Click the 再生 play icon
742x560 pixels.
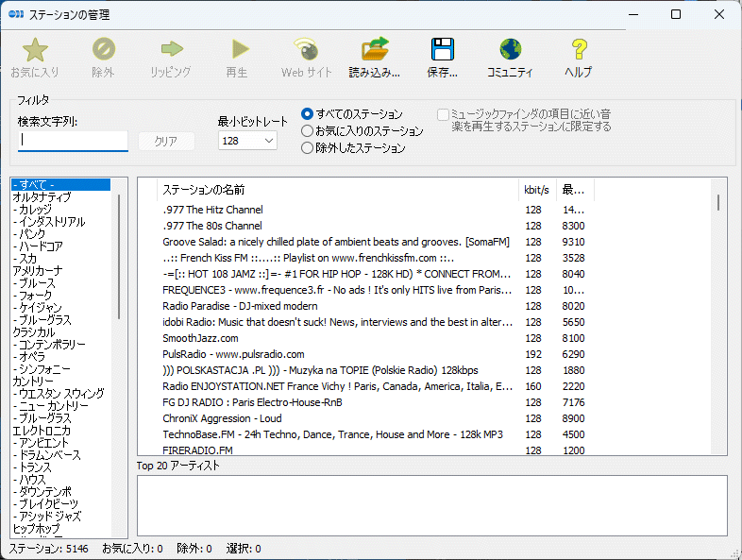coord(240,49)
